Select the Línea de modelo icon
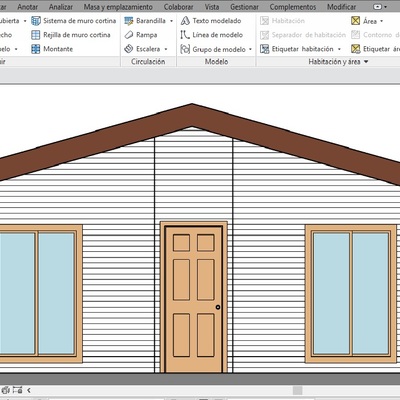 [x=185, y=35]
